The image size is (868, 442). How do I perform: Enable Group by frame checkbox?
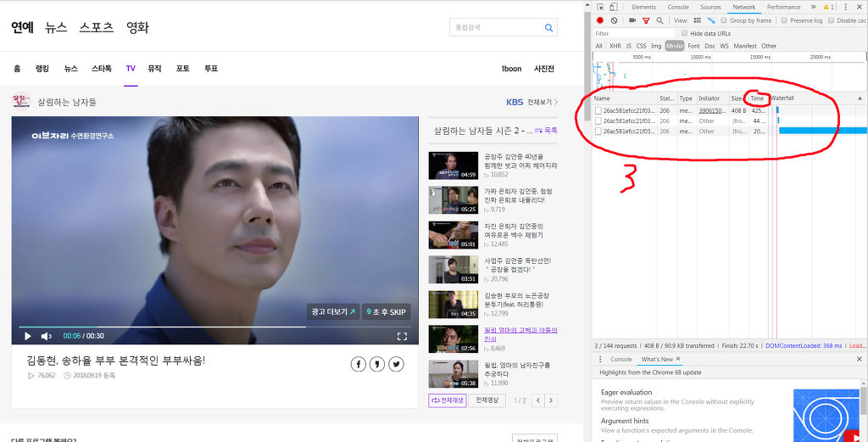point(724,20)
